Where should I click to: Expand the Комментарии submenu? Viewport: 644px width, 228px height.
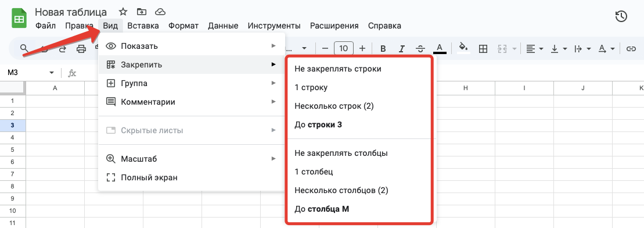coord(192,102)
